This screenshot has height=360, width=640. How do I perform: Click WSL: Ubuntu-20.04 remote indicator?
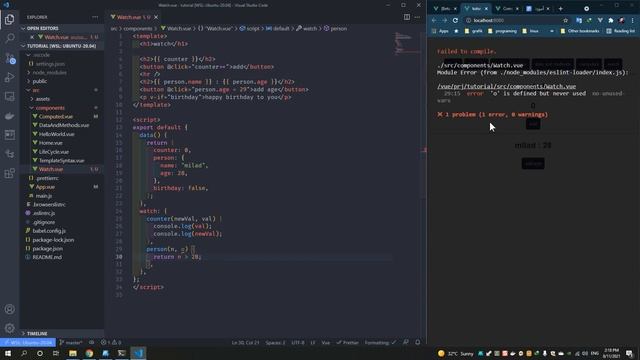click(28, 342)
